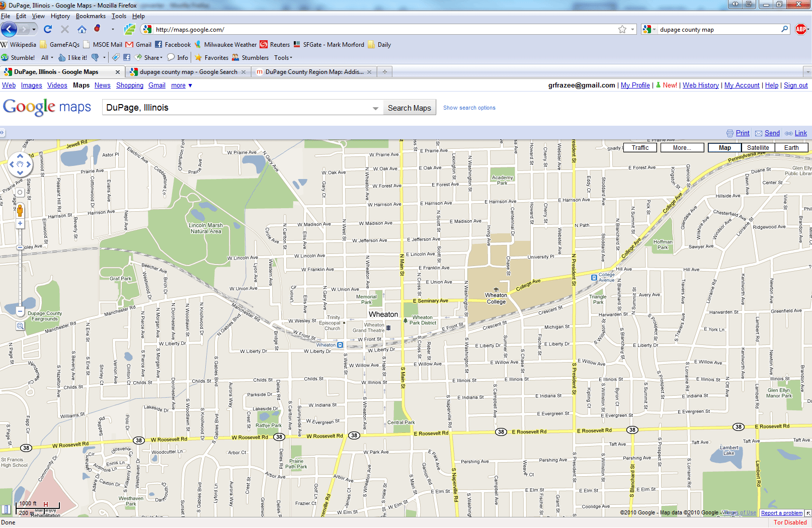
Task: Click the zoom-to-area magnifier icon on map
Action: (20, 326)
